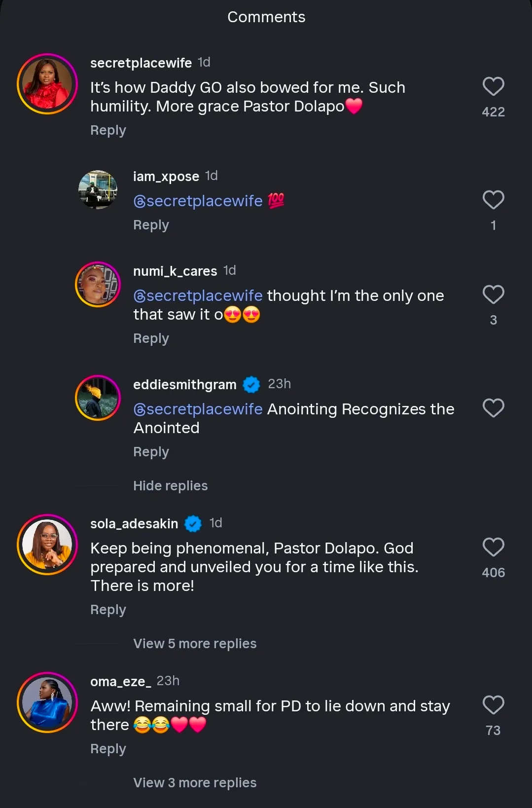Screen dimensions: 532x808
Task: Reply to secretplacewife's comment
Action: point(108,130)
